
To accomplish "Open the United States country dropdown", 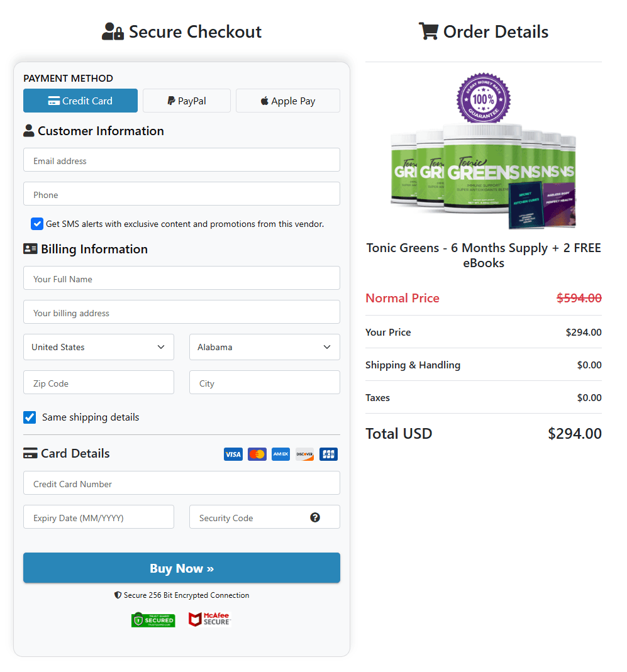I will coord(99,347).
